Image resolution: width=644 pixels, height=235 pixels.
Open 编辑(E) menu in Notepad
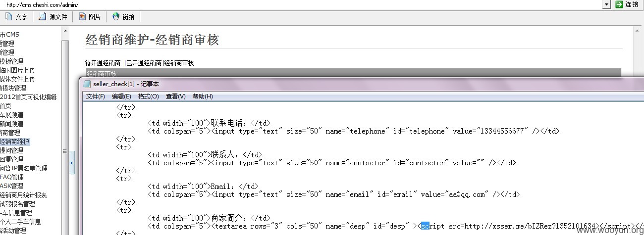coord(121,96)
